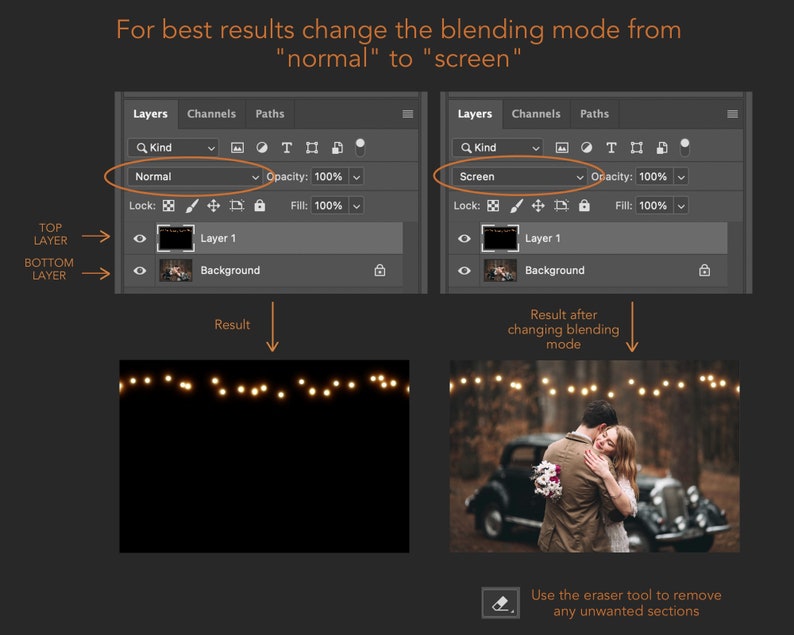Hide Background layer in right Layers panel
This screenshot has width=794, height=635.
464,270
